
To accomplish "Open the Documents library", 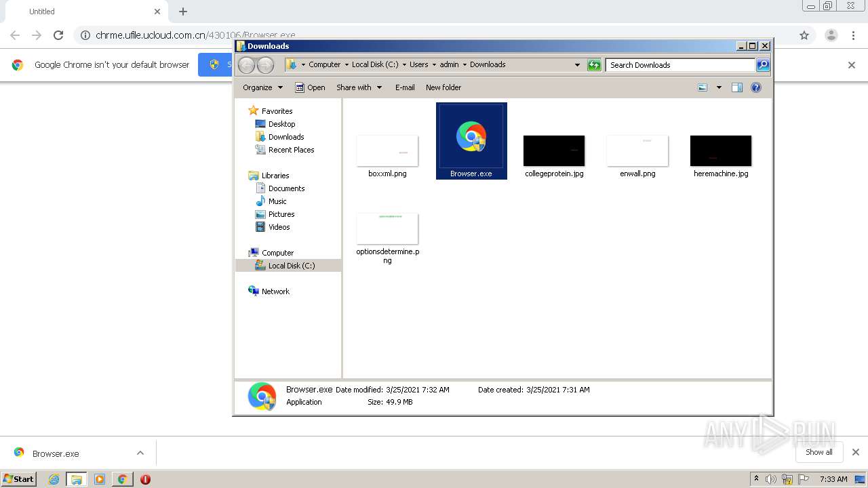I will click(x=286, y=188).
